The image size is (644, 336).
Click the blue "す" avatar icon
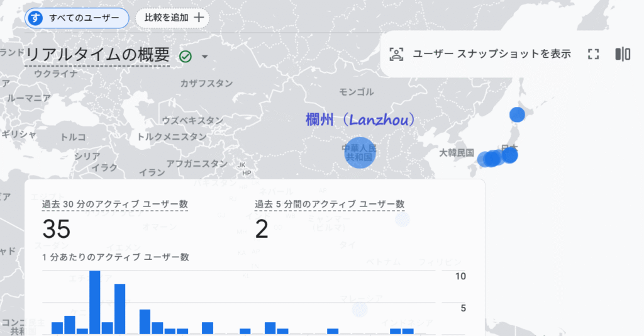click(36, 18)
